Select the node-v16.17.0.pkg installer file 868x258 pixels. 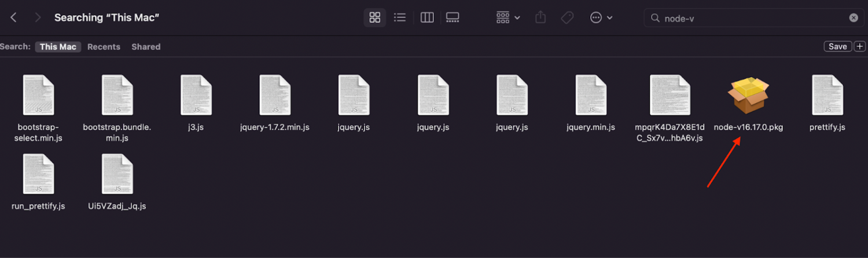pyautogui.click(x=748, y=96)
